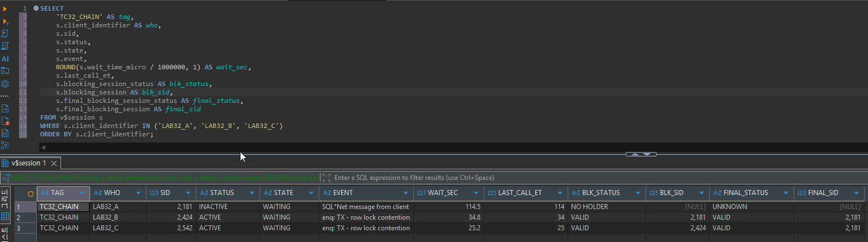Open the WAIT_SEC column filter dropdown

(476, 193)
